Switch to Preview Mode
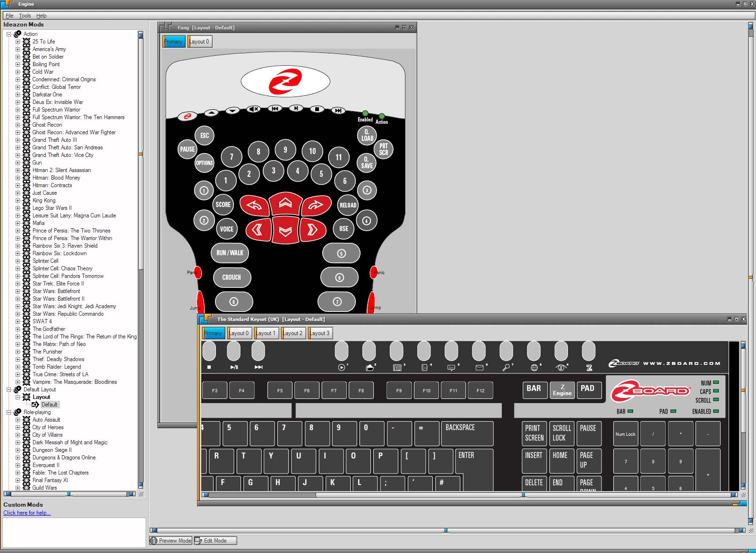756x553 pixels. [171, 541]
